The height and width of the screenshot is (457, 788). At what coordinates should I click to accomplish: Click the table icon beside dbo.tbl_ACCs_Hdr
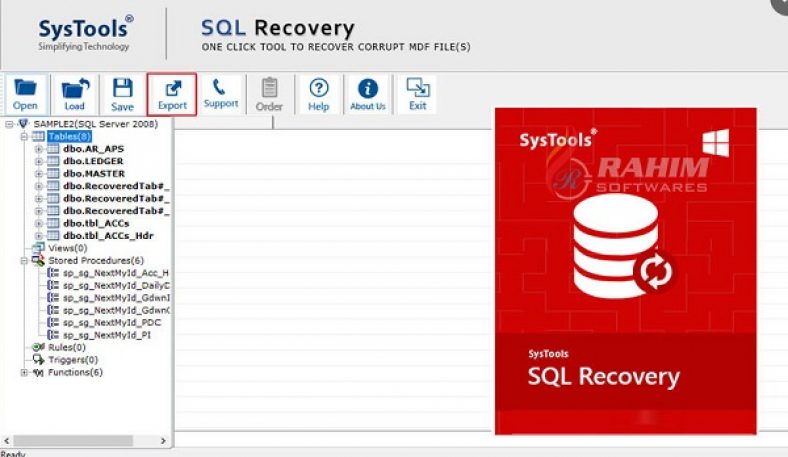[x=53, y=235]
